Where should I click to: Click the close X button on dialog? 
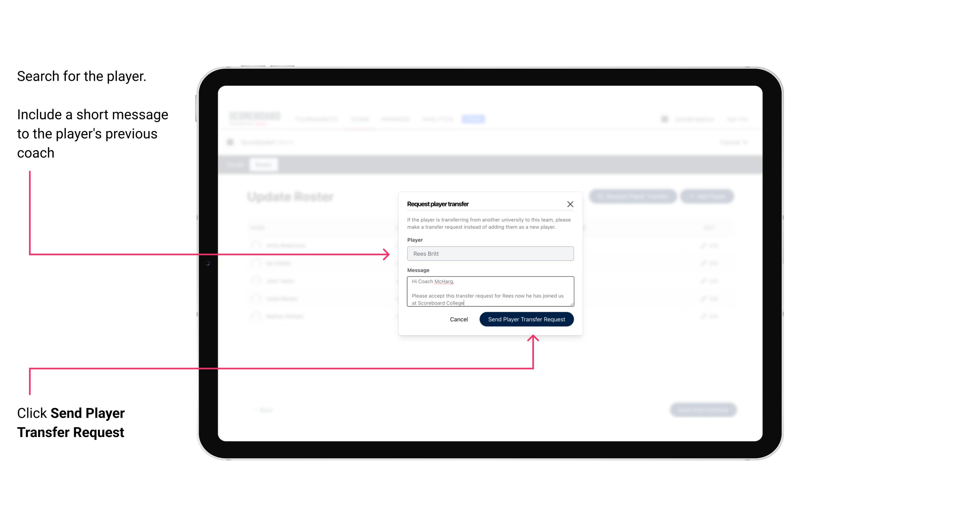(570, 204)
